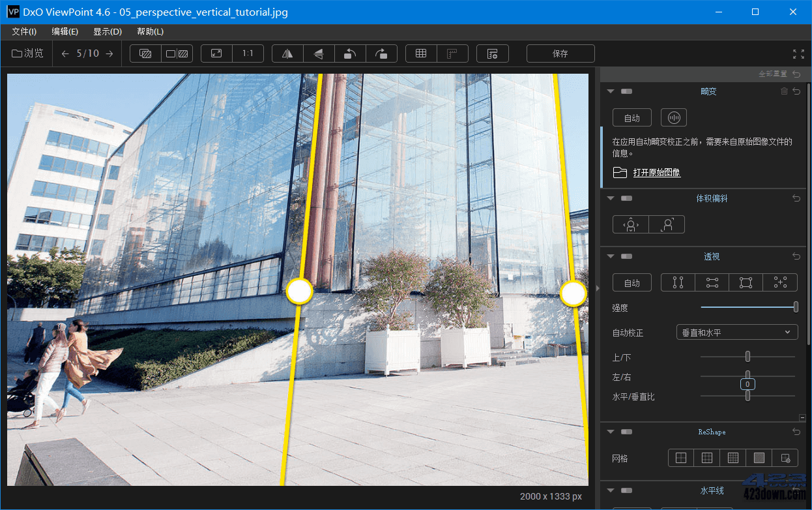Select the vertical parallel lines perspective tool
The image size is (812, 510).
coord(678,282)
